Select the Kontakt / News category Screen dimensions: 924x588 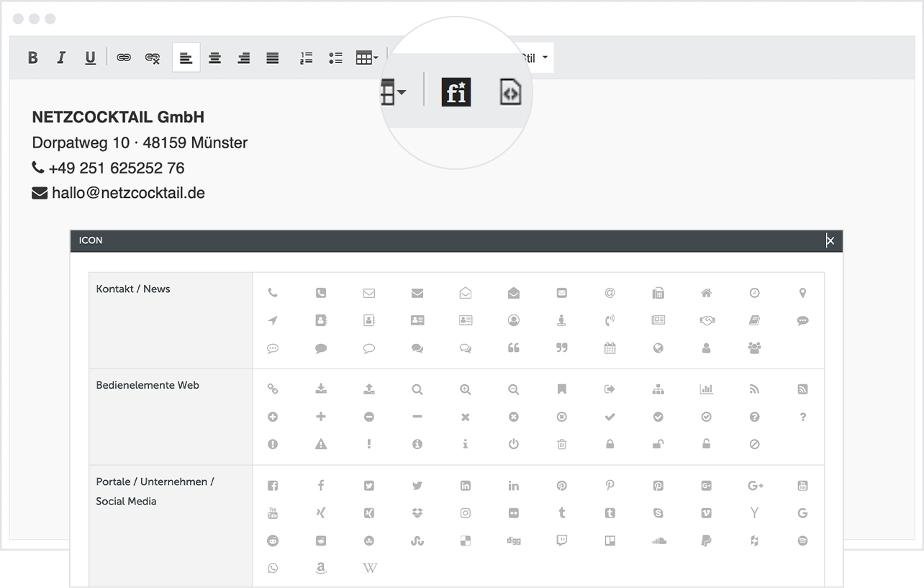[x=133, y=289]
